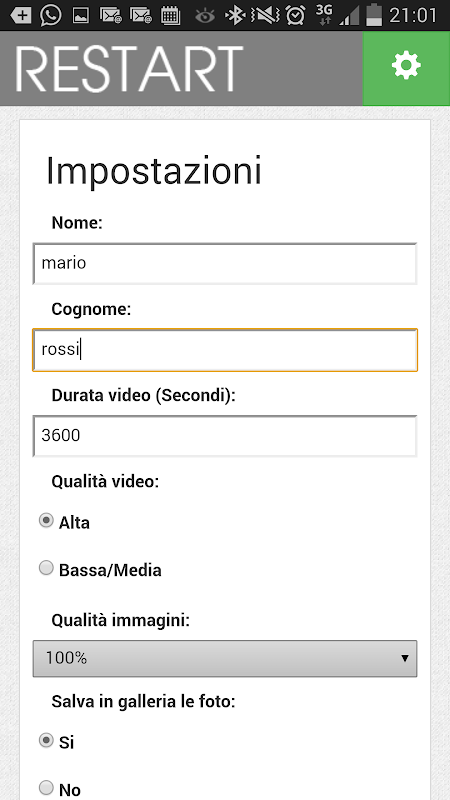Tap the WhatsApp notification icon

pyautogui.click(x=51, y=15)
